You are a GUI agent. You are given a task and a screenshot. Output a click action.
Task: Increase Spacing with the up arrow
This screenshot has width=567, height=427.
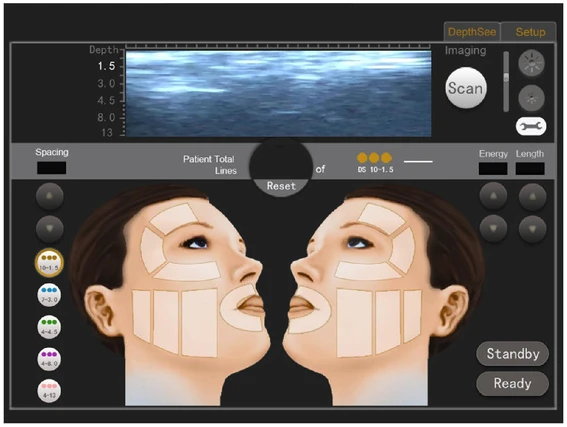tap(50, 196)
